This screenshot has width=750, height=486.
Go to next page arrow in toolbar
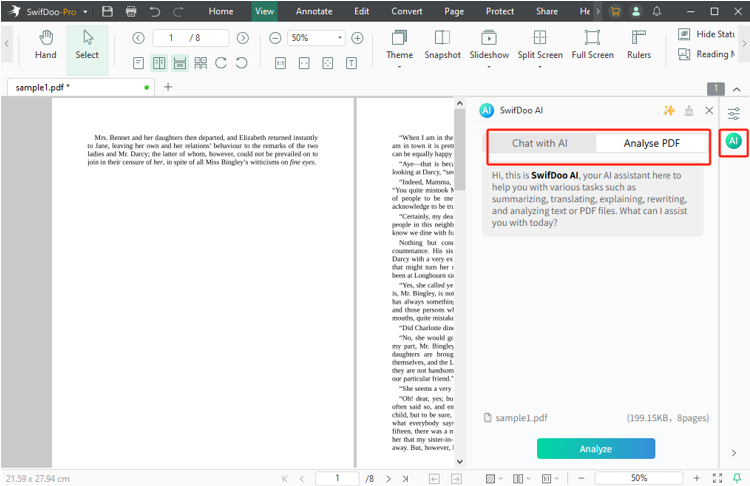[243, 38]
